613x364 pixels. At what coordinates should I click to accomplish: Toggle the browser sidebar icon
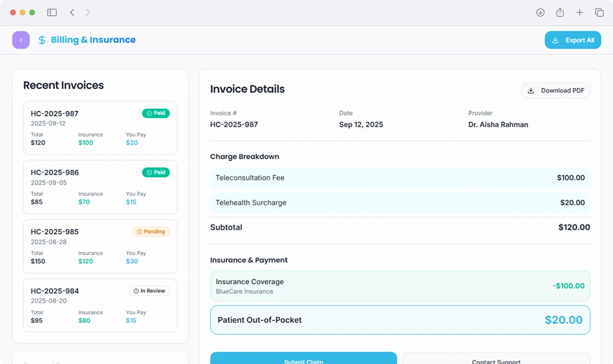pyautogui.click(x=52, y=12)
